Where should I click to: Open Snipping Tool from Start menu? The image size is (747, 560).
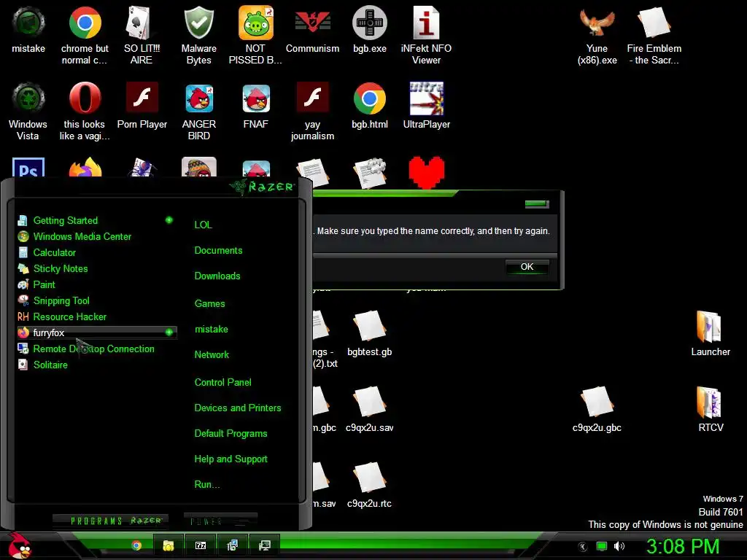click(x=97, y=301)
